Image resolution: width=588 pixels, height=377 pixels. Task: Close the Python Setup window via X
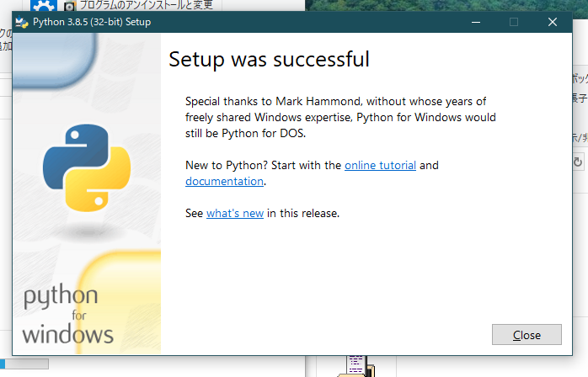tap(553, 22)
